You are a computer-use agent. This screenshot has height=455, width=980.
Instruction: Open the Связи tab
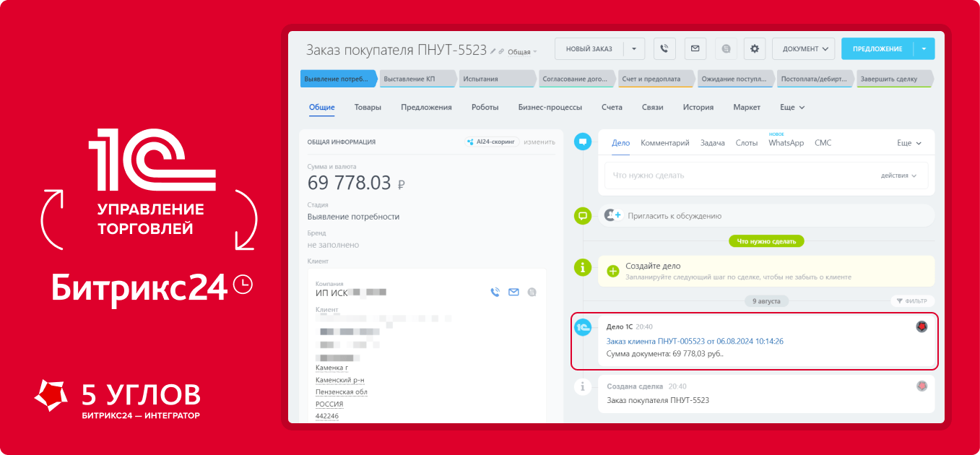[652, 107]
